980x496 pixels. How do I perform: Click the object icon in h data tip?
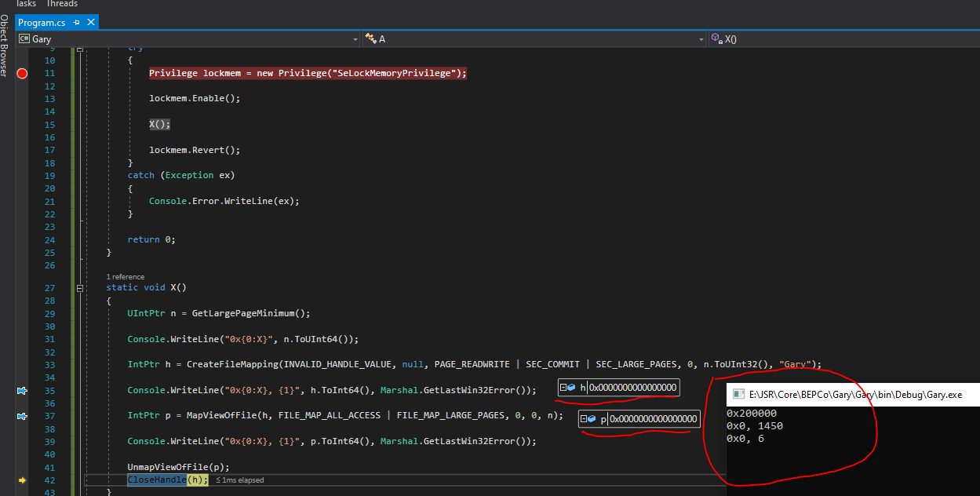coord(572,387)
